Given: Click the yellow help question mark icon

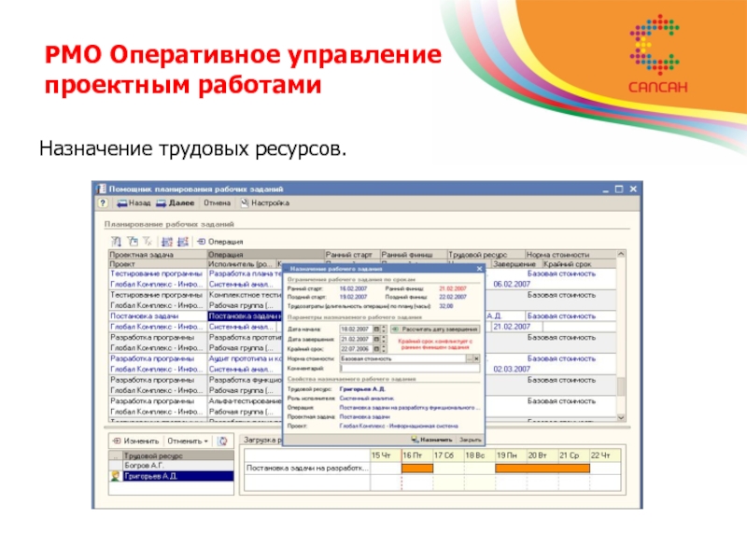Looking at the screenshot, I should coord(103,203).
